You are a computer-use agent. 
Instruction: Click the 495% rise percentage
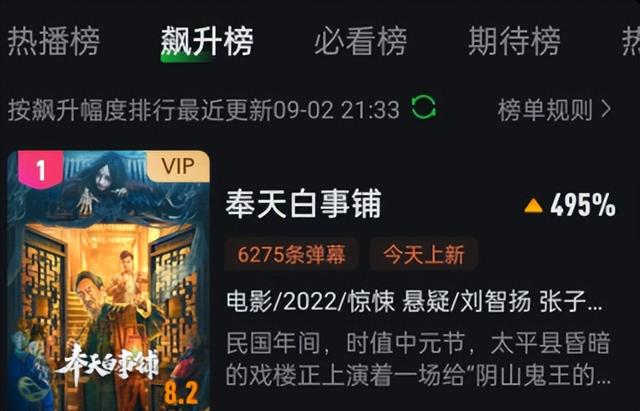[x=582, y=205]
